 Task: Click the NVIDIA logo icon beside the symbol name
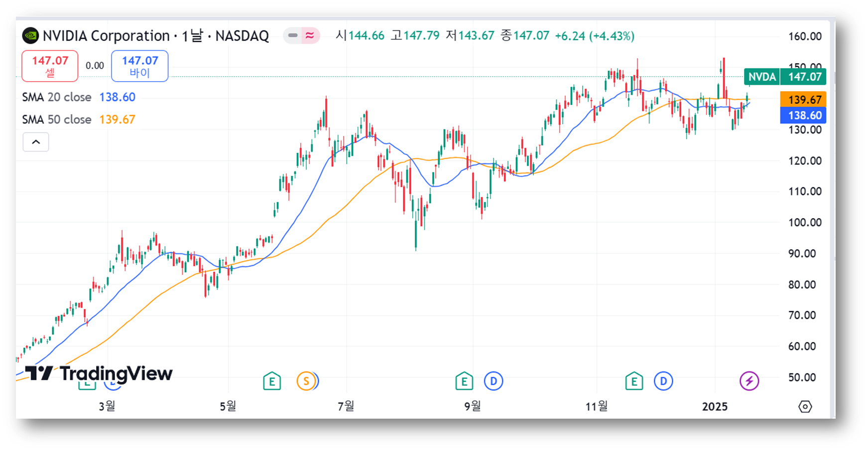(x=30, y=36)
